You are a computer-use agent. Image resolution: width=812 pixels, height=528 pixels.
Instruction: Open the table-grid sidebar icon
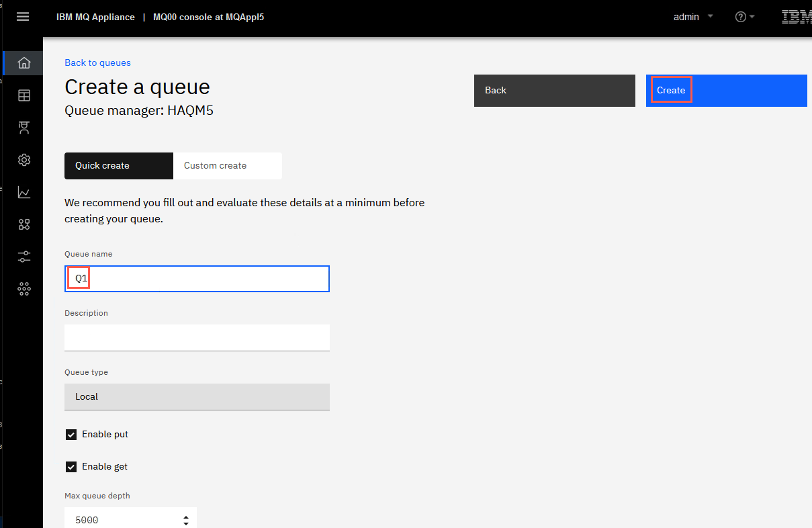click(x=24, y=95)
